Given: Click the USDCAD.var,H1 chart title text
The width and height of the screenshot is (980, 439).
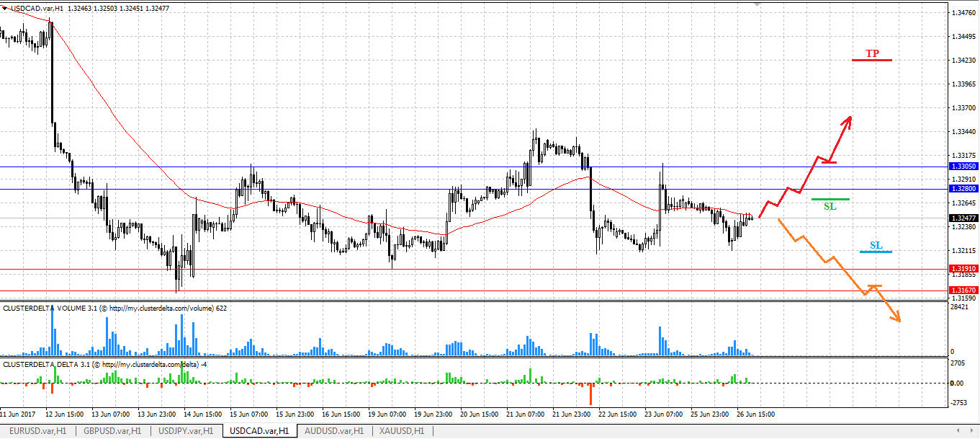Looking at the screenshot, I should (x=37, y=9).
